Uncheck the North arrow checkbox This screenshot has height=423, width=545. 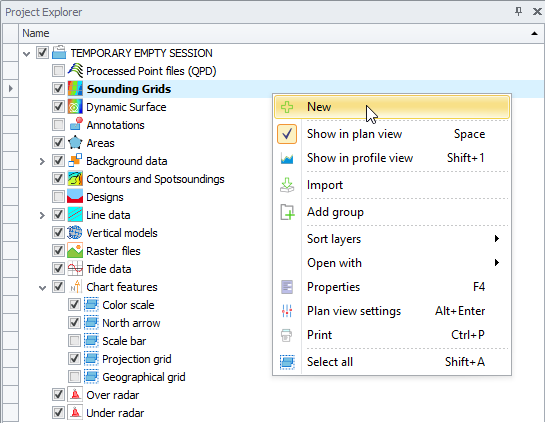(x=74, y=323)
